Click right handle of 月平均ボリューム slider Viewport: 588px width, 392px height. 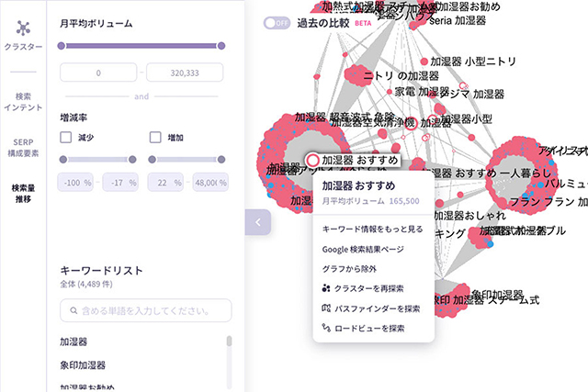point(220,45)
